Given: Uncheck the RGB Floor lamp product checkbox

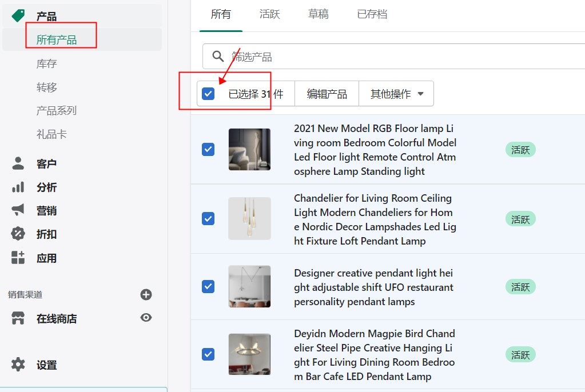Looking at the screenshot, I should click(208, 149).
